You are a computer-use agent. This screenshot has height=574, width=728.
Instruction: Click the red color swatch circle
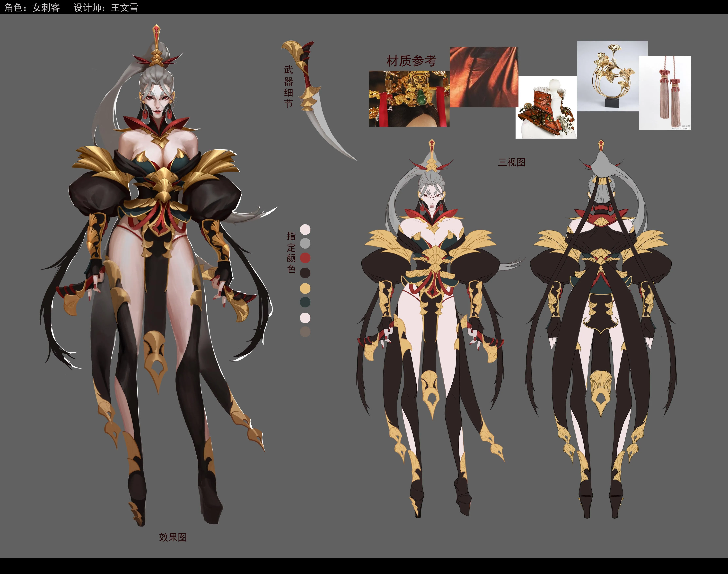point(305,258)
